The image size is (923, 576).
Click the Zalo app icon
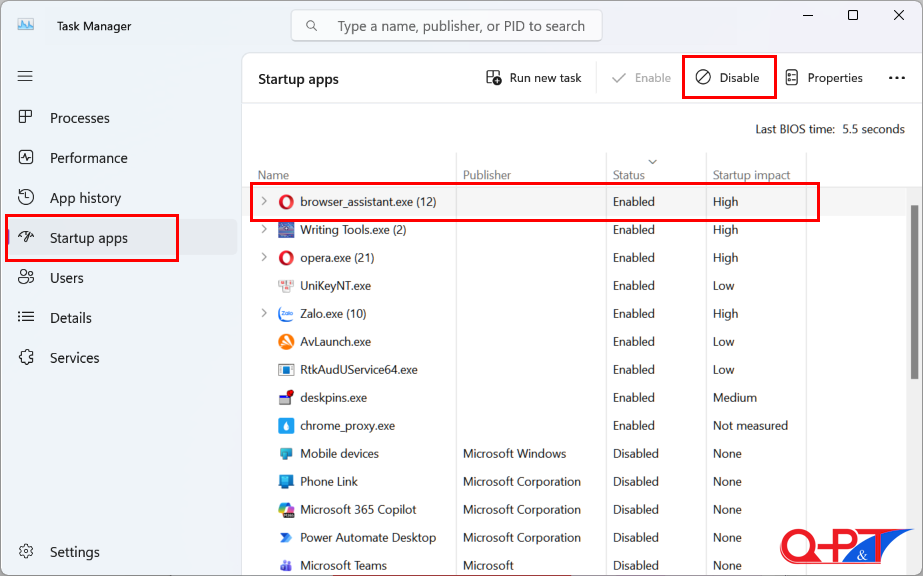286,314
